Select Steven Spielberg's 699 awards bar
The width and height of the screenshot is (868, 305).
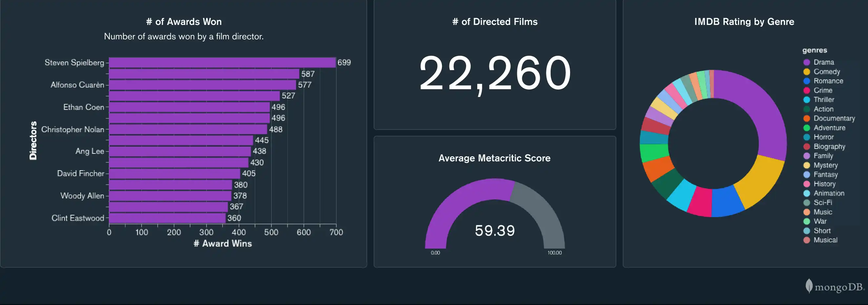[x=222, y=63]
